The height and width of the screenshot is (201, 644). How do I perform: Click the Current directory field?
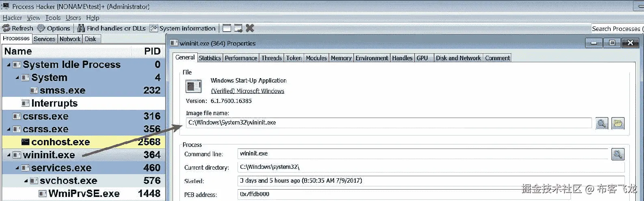(431, 167)
